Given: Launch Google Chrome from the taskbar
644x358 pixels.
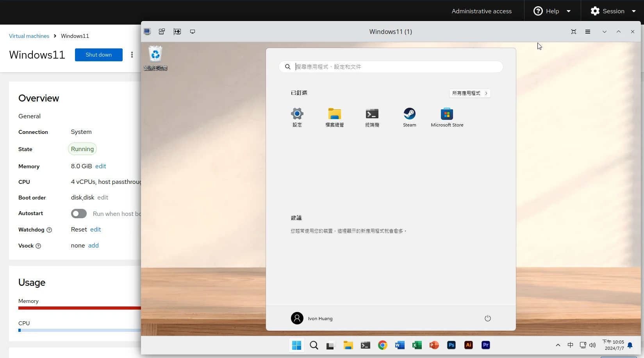Looking at the screenshot, I should click(382, 345).
